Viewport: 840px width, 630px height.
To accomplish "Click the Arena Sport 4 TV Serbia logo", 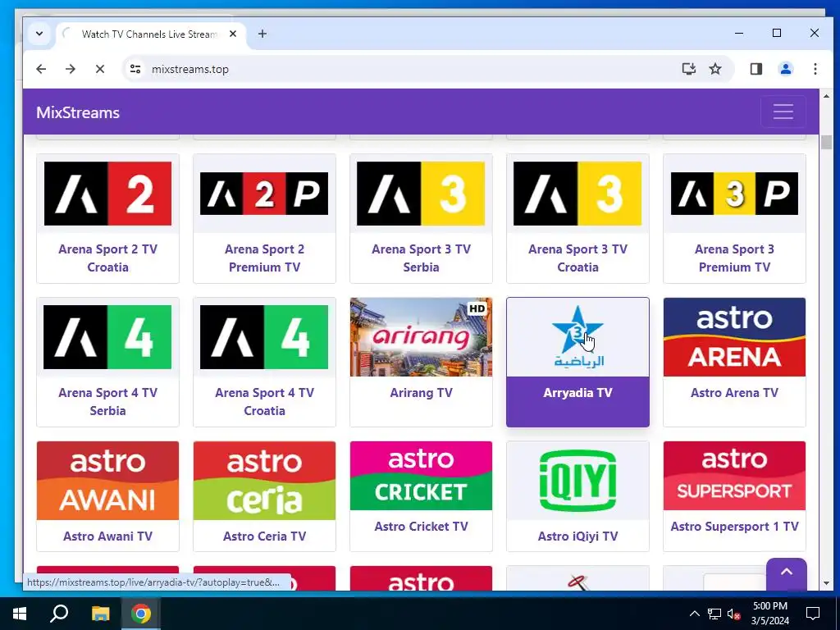I will click(107, 337).
